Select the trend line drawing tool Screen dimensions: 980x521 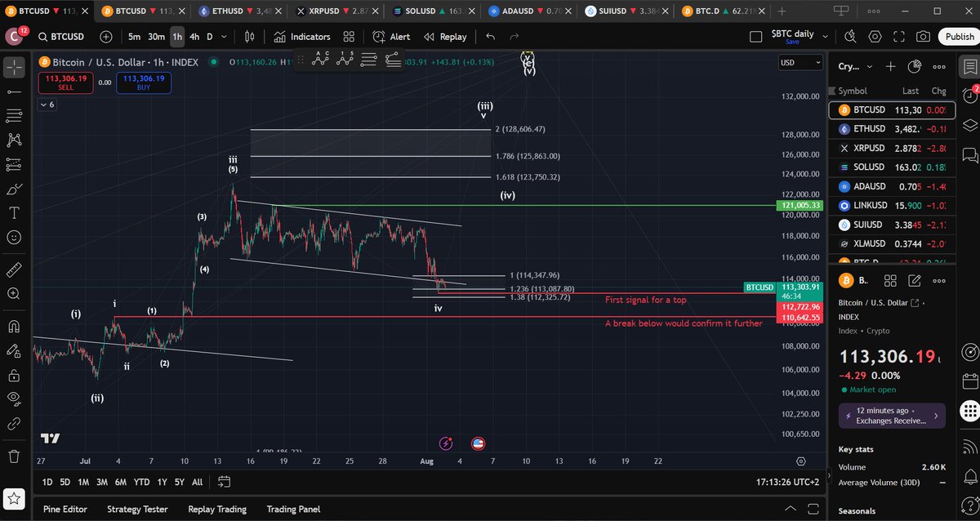pos(14,91)
